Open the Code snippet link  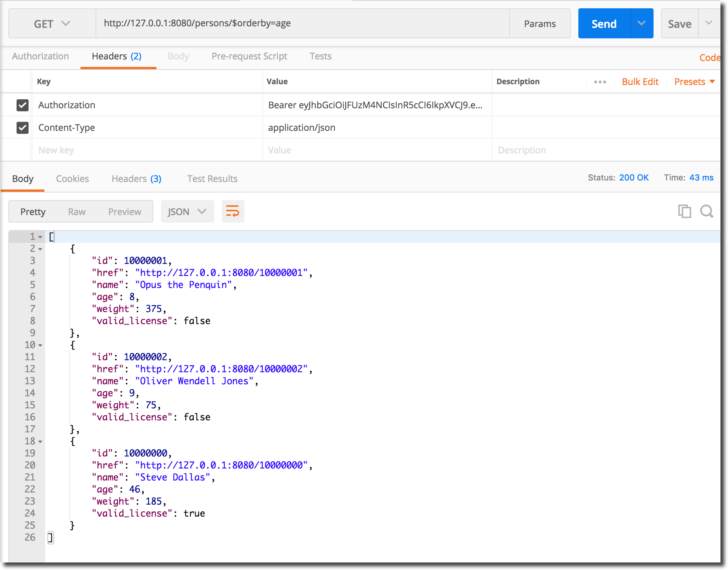(710, 58)
